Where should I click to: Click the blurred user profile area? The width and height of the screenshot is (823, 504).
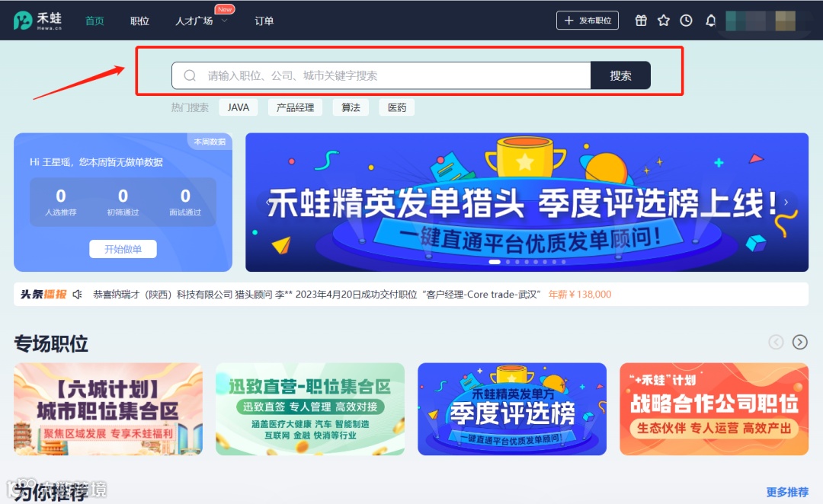point(761,21)
